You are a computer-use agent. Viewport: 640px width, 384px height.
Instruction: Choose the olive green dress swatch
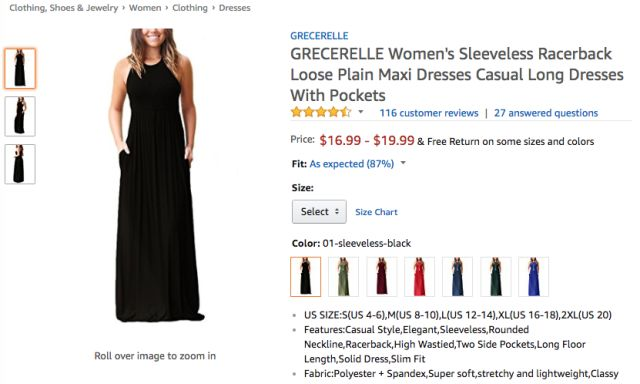coord(344,276)
